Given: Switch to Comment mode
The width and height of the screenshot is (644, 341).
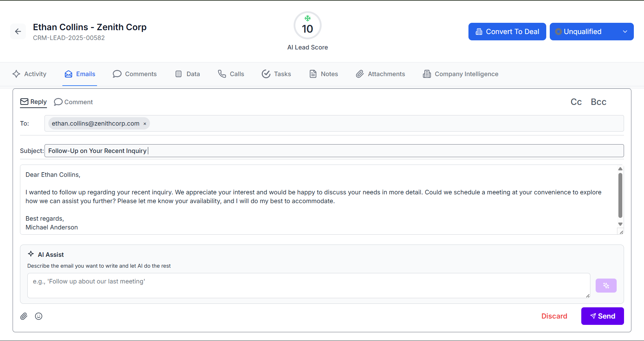Looking at the screenshot, I should click(74, 102).
